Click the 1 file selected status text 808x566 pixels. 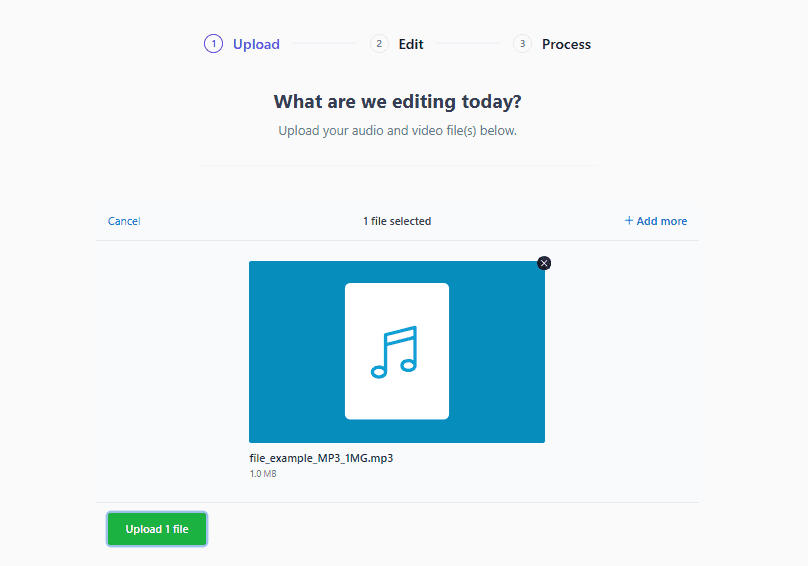(x=397, y=221)
